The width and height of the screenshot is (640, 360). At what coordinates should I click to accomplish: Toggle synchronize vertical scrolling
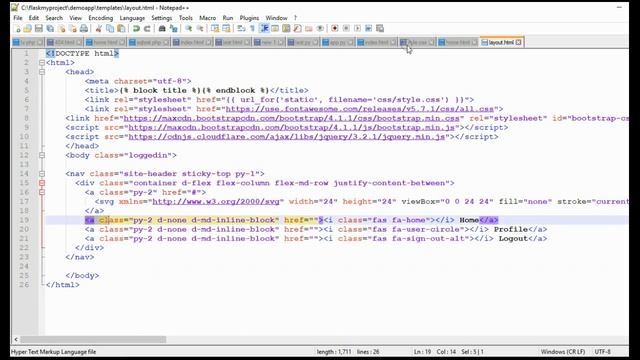[x=215, y=29]
